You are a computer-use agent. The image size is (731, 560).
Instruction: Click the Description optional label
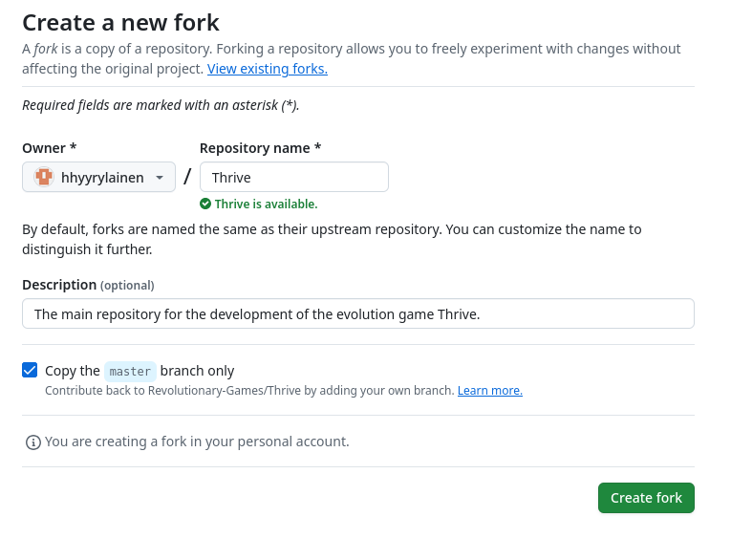(88, 285)
